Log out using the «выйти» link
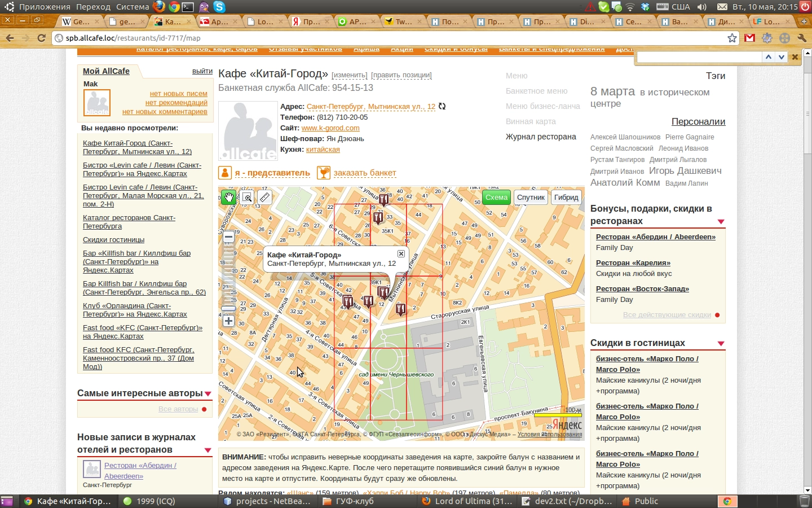This screenshot has height=508, width=812. click(202, 71)
